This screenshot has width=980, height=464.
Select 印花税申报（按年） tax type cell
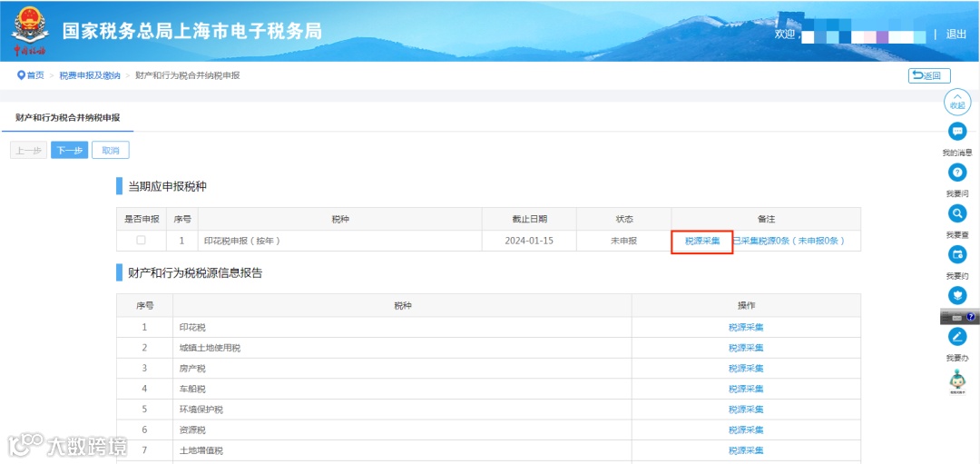[x=340, y=241]
